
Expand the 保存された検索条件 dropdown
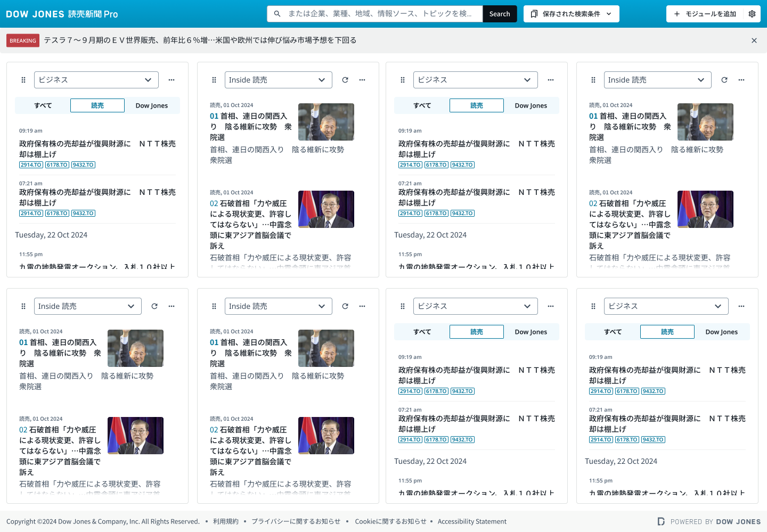tap(572, 14)
